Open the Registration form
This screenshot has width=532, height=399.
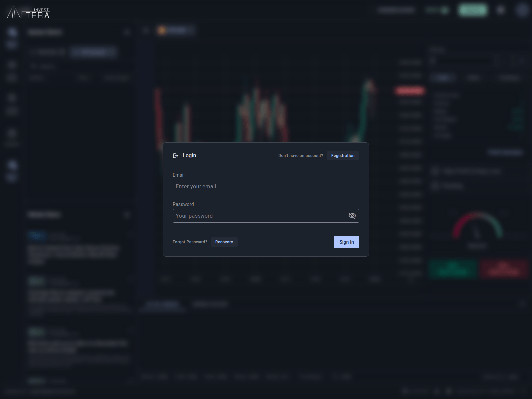[x=343, y=156]
